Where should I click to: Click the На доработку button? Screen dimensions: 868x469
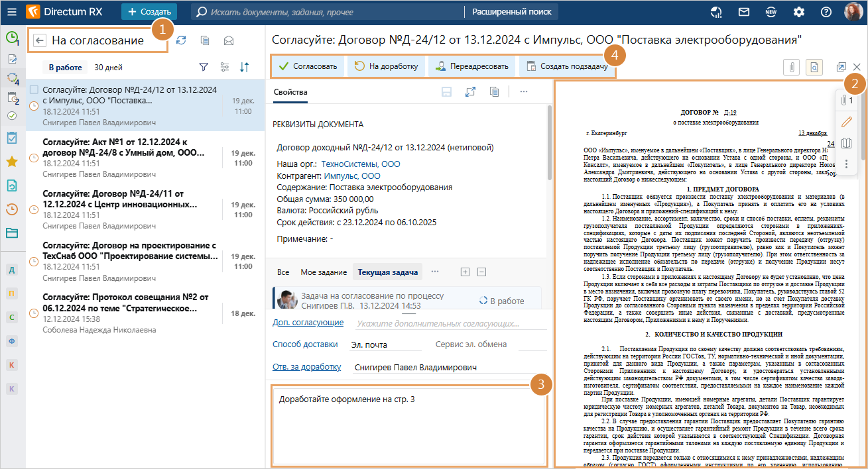coord(386,66)
